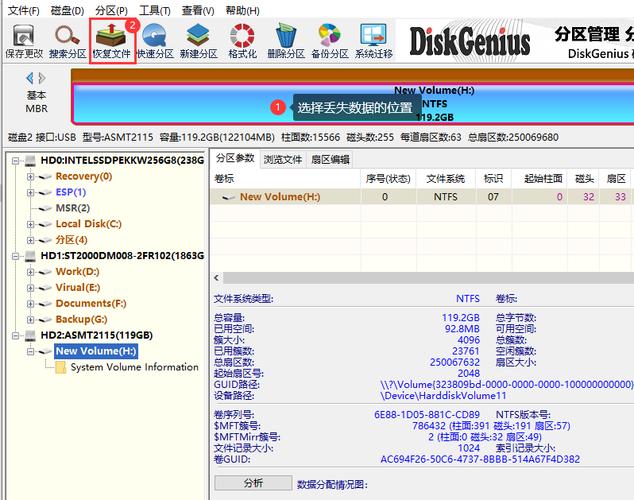Select Local Disk(C:) in the tree

click(x=89, y=224)
